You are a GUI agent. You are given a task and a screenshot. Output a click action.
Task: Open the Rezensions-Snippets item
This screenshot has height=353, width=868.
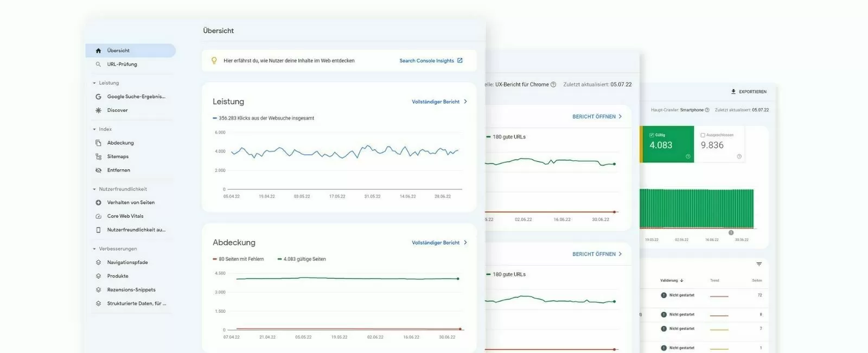click(x=131, y=289)
